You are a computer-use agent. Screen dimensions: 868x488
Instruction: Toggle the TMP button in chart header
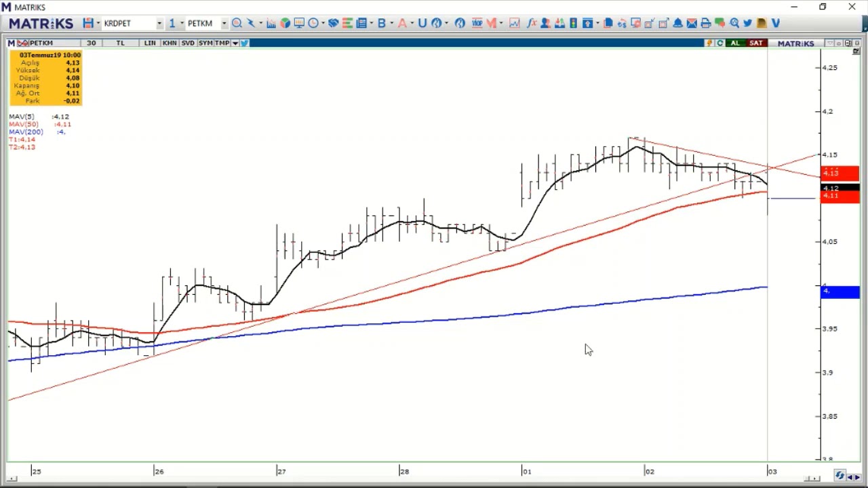coord(222,43)
